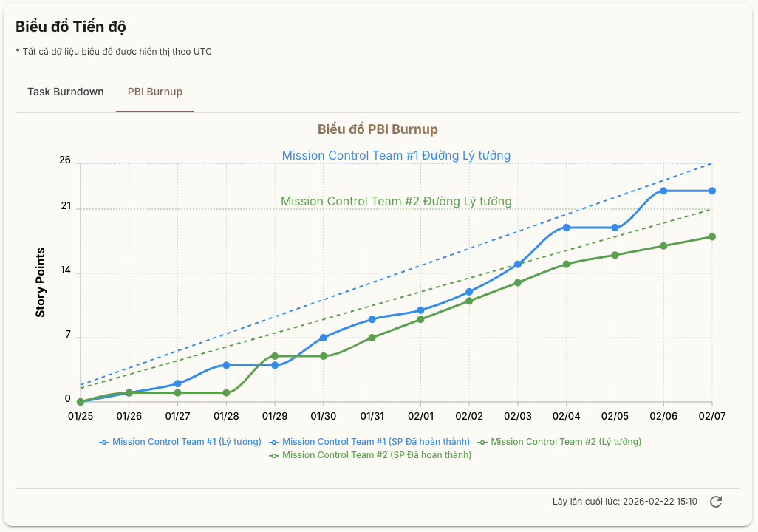This screenshot has height=532, width=758.
Task: Click the green data point at 02/07
Action: (712, 236)
